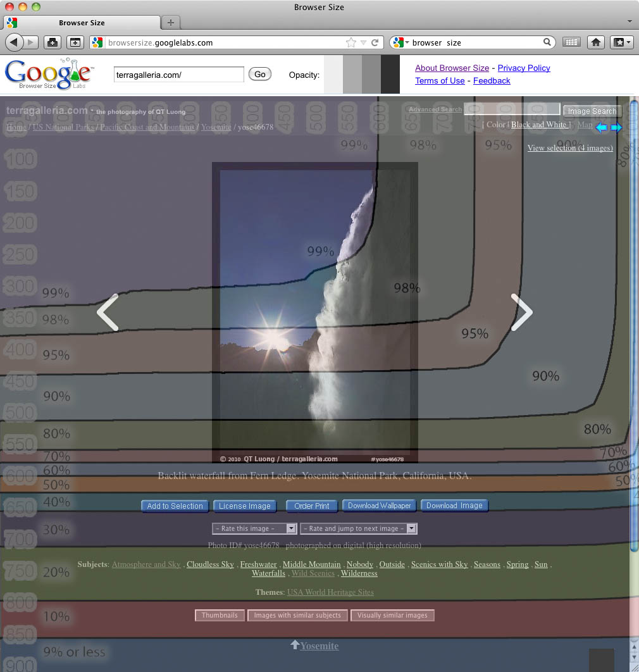Viewport: 639px width, 672px height.
Task: Click the Thumbnails button
Action: [x=220, y=616]
